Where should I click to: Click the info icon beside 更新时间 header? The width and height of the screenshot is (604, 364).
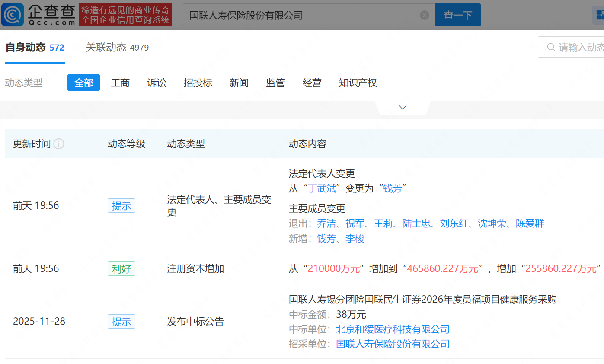click(59, 144)
